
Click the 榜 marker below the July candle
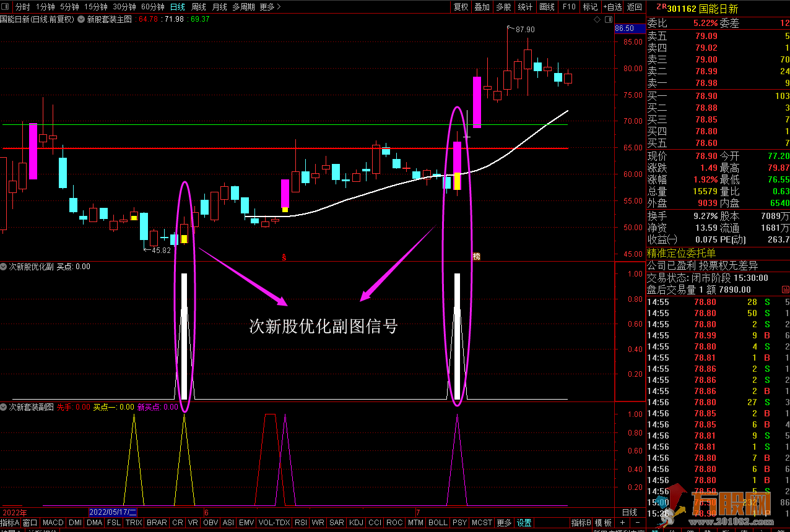coord(476,256)
